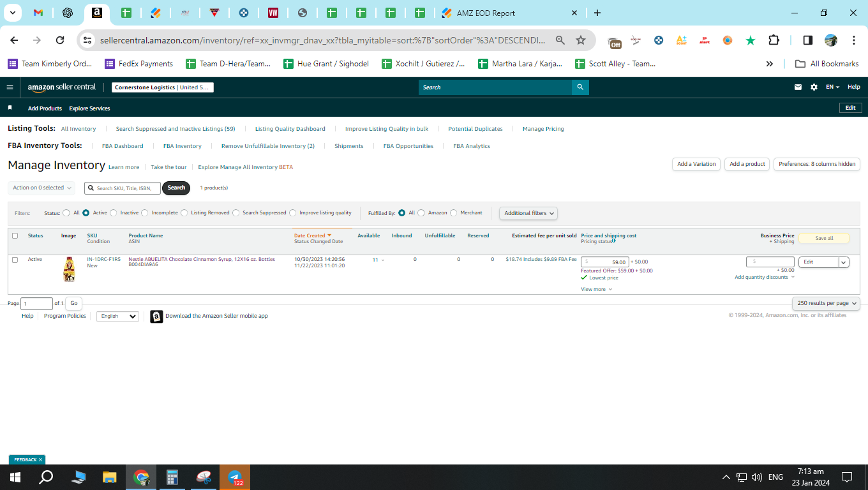Click the Nestle Abuelita product thumbnail

pos(69,269)
